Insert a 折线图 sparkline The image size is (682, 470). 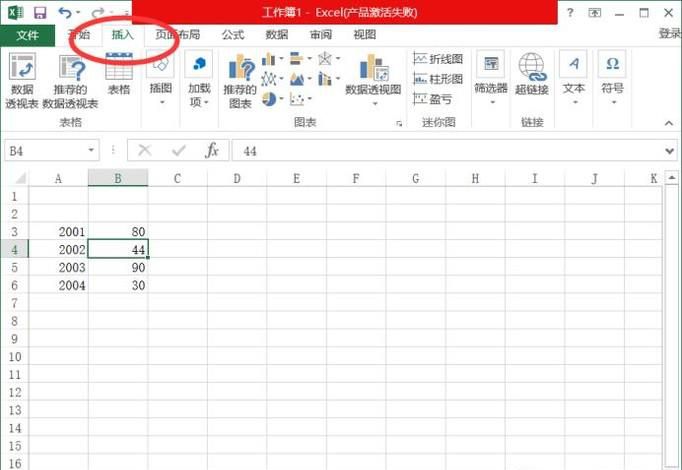pyautogui.click(x=438, y=60)
